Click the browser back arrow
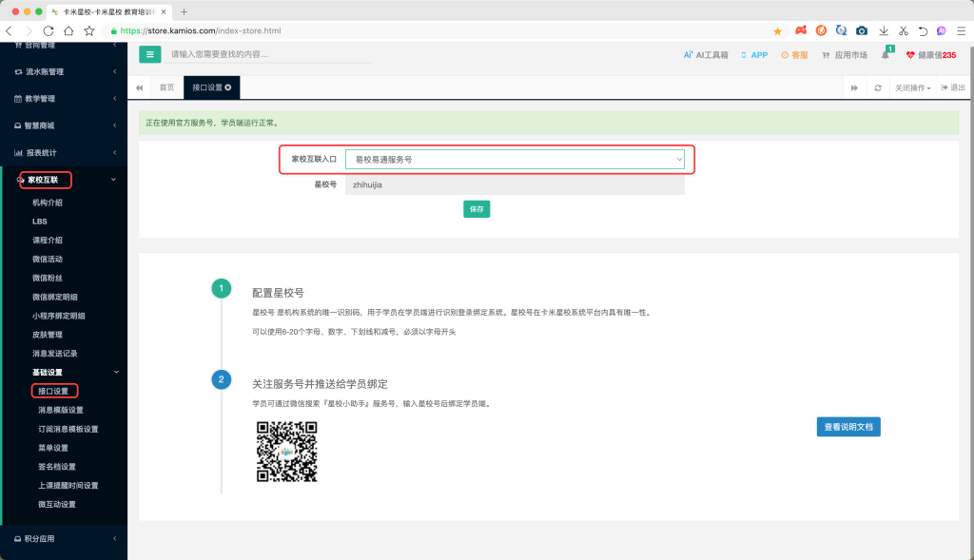The height and width of the screenshot is (560, 974). coord(9,30)
